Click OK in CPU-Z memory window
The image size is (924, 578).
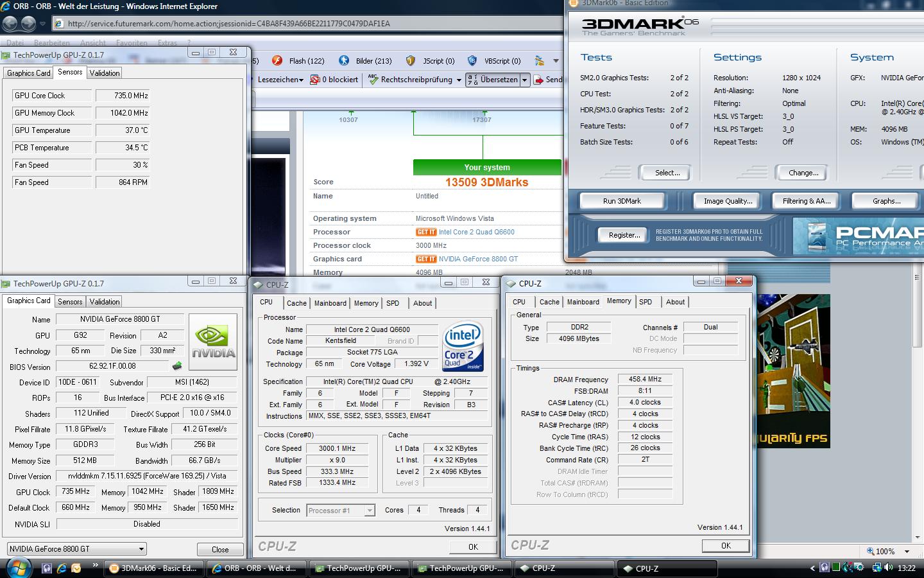click(726, 545)
